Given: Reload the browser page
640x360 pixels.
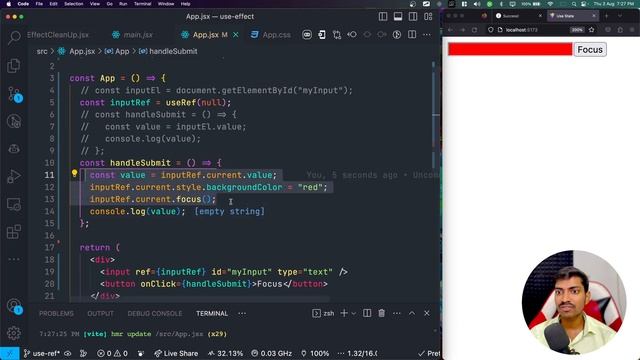Looking at the screenshot, I should coord(474,30).
